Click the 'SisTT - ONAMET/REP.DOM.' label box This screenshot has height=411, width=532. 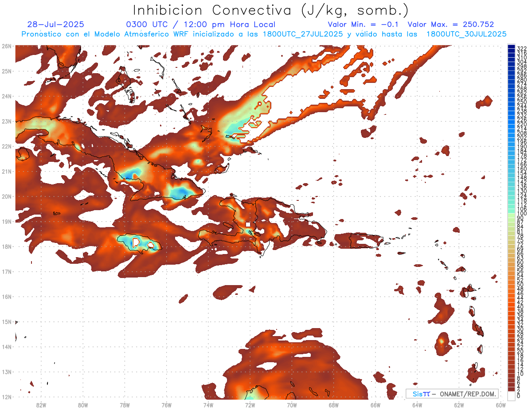pos(453,394)
